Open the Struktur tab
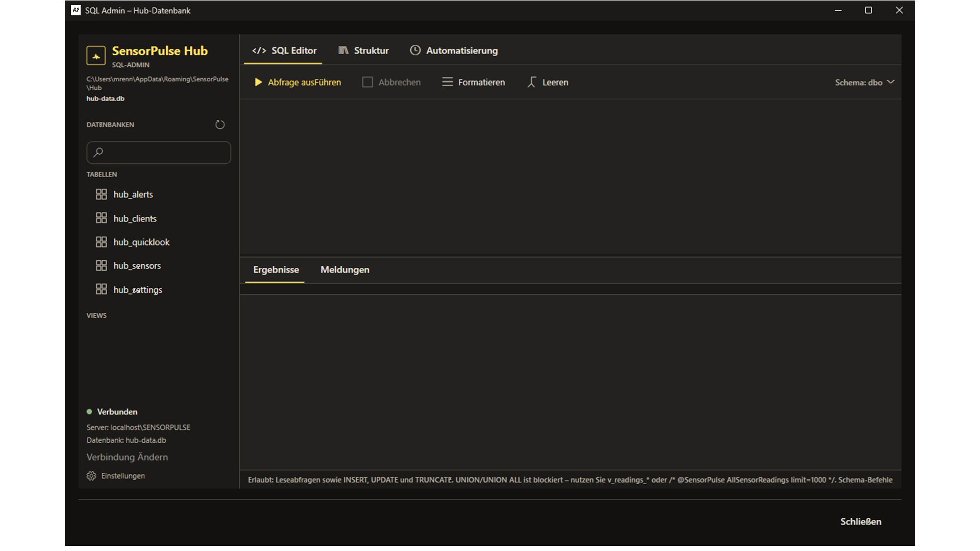This screenshot has width=980, height=551. pos(363,51)
